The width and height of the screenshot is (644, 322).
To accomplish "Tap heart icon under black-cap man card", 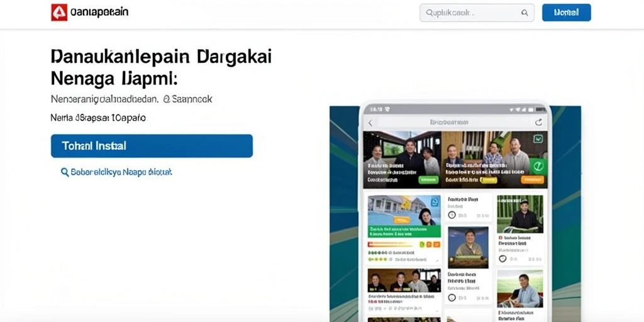I will click(x=502, y=258).
